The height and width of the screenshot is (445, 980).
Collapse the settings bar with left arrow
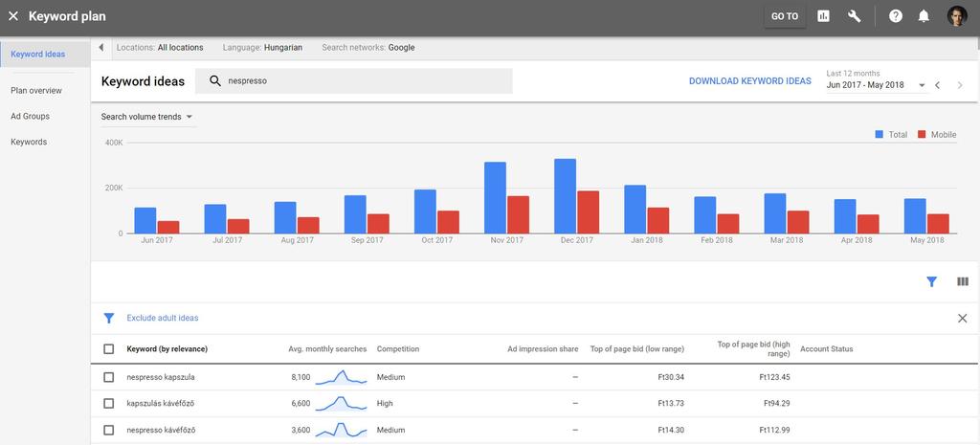pos(101,48)
